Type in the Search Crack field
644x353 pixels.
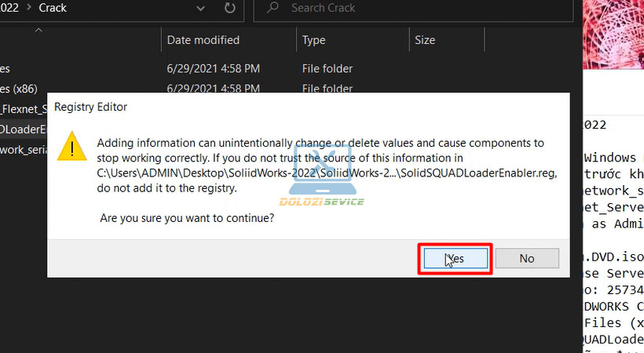click(x=416, y=9)
